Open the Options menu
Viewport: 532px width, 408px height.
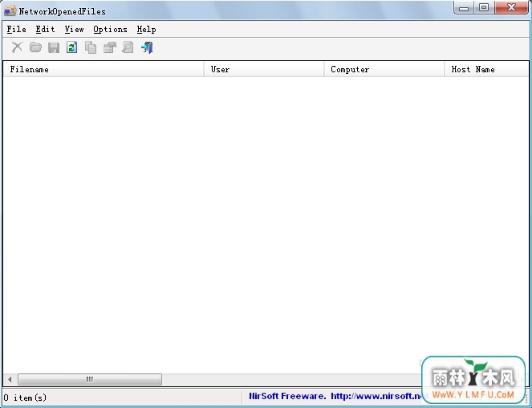coord(110,29)
